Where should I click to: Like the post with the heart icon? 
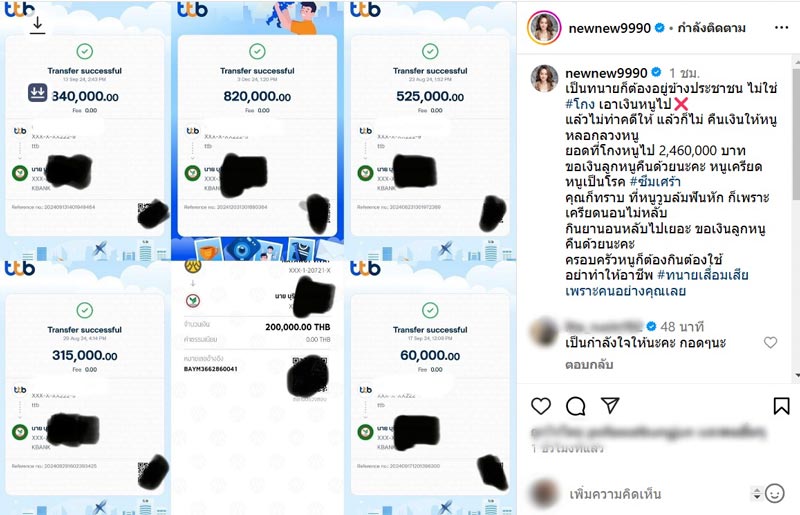coord(541,406)
